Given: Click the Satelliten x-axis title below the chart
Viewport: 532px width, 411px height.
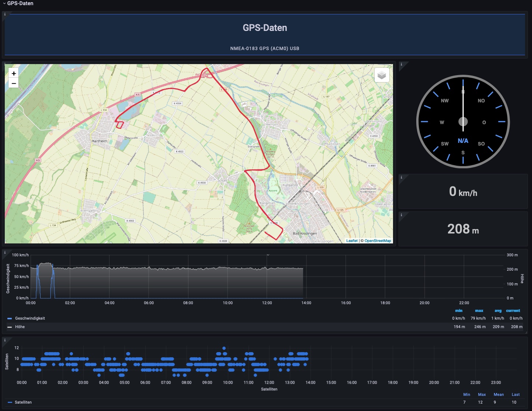Looking at the screenshot, I should tap(269, 389).
